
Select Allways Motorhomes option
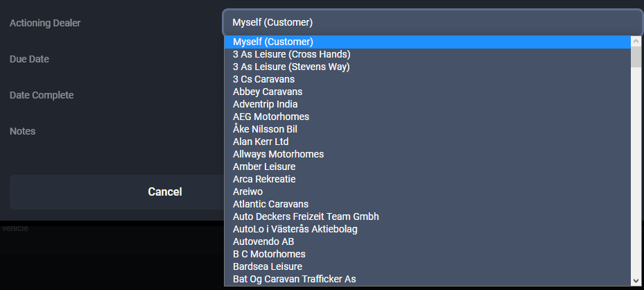(x=278, y=154)
